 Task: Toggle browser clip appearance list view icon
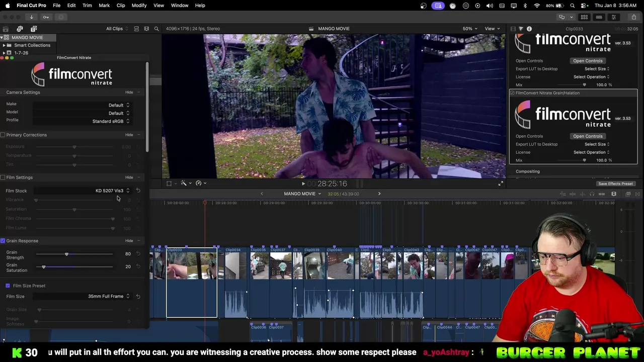[x=136, y=29]
